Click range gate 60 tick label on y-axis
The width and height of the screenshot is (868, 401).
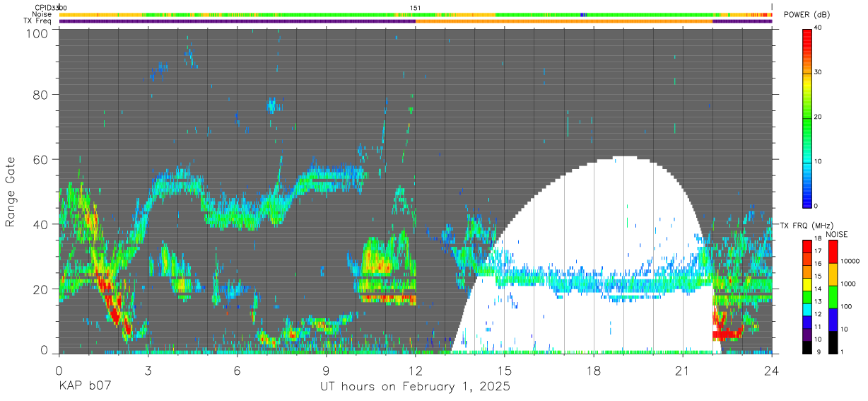click(40, 159)
